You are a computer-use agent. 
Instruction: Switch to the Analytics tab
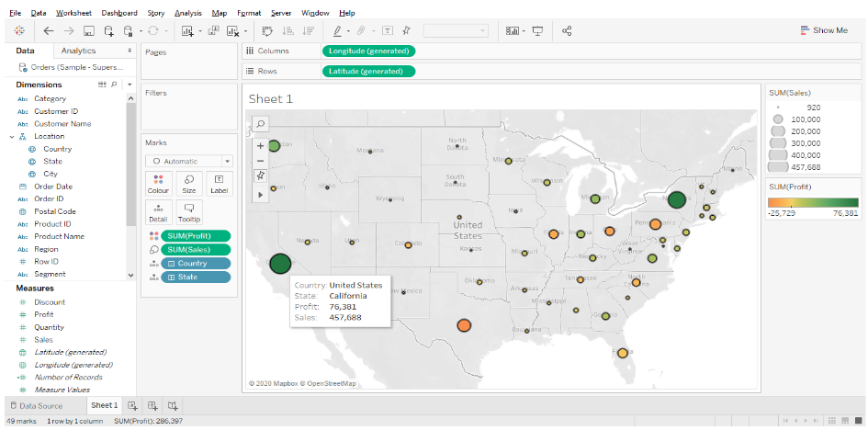(x=78, y=51)
